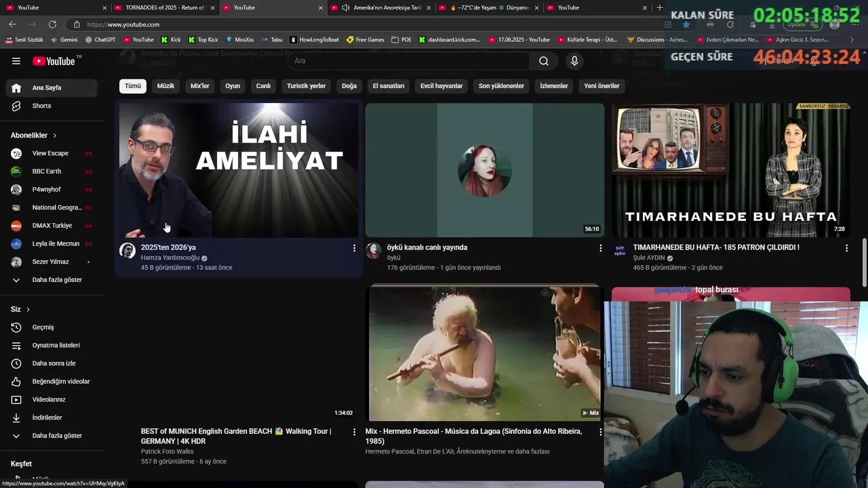This screenshot has width=868, height=488.
Task: Select the Turistik yerler filter chip
Action: pyautogui.click(x=307, y=86)
